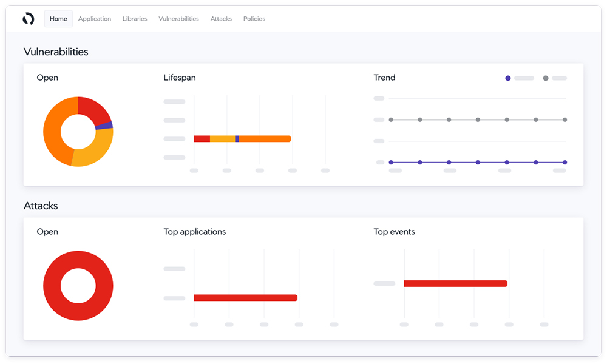Click the first point on gray Trend line
Image resolution: width=607 pixels, height=364 pixels.
coord(391,120)
